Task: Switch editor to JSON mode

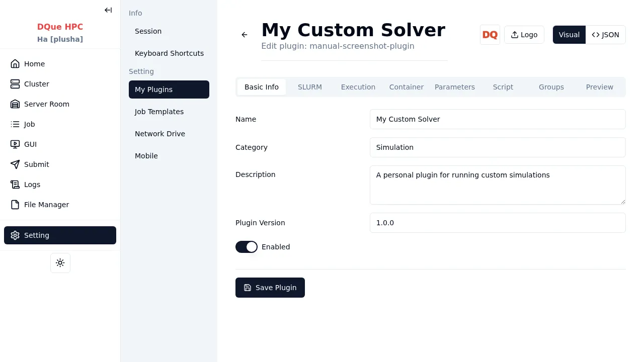Action: (605, 35)
